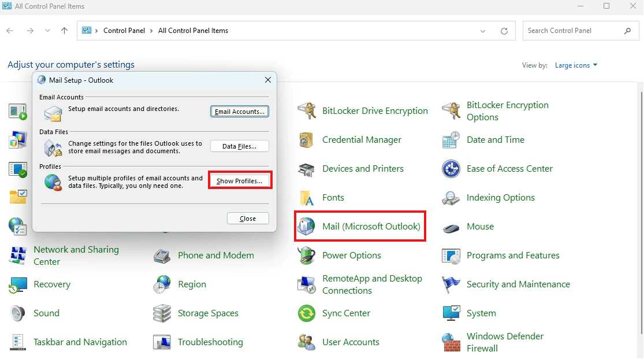Refresh the Control Panel view

coord(504,31)
